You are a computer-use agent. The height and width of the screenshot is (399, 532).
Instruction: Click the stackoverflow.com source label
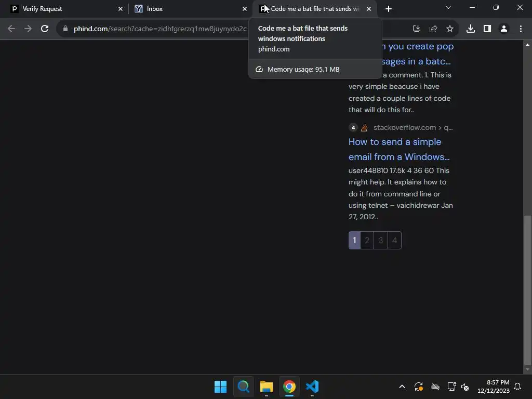pos(413,128)
